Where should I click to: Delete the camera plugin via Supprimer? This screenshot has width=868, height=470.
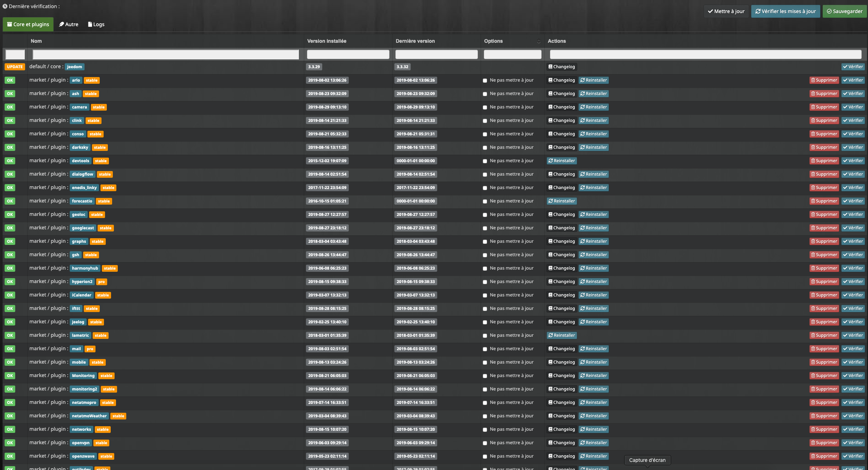[824, 107]
